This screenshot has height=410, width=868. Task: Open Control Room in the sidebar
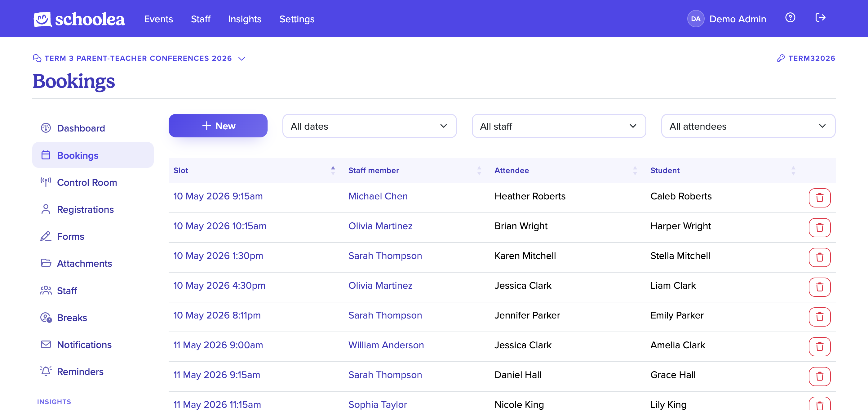pos(93,182)
